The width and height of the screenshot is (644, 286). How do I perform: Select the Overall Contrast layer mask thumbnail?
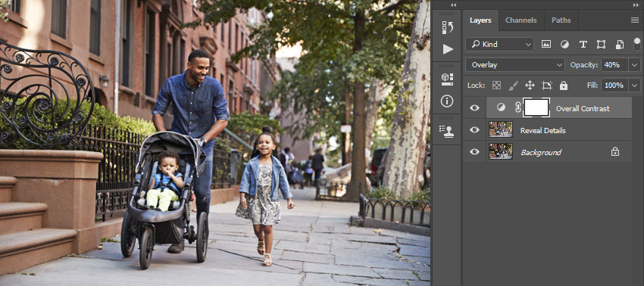pos(536,108)
